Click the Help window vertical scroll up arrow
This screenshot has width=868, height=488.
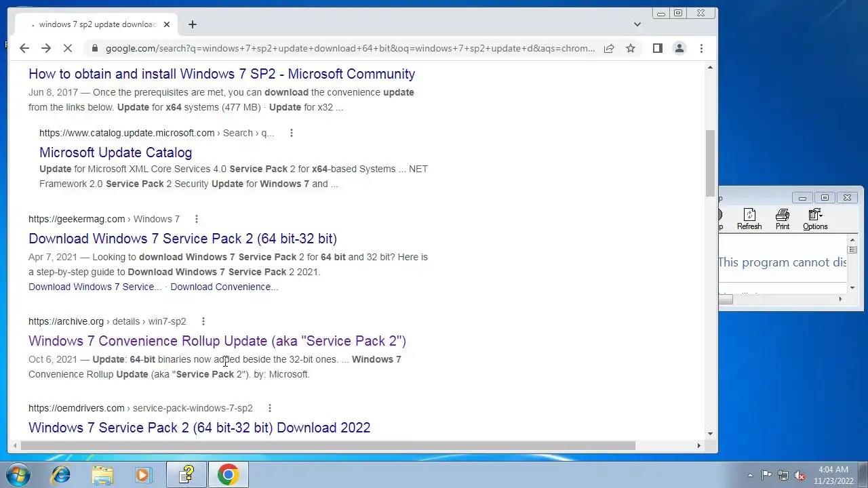[852, 240]
